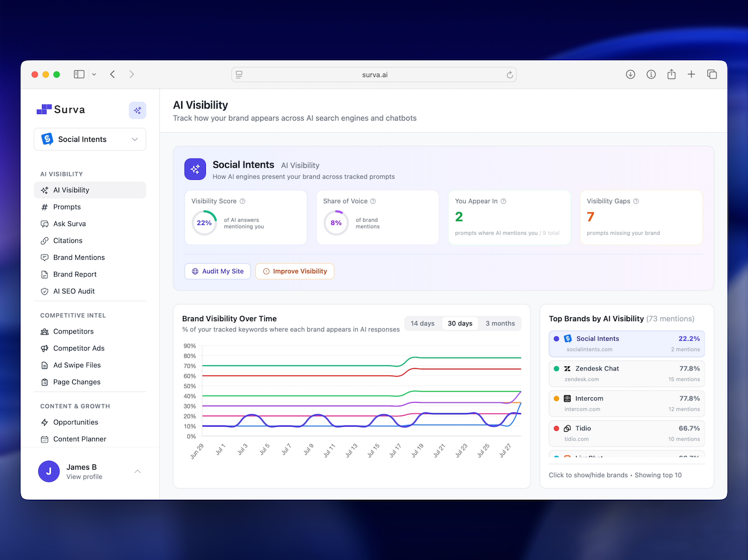Image resolution: width=748 pixels, height=560 pixels.
Task: Click You Appear In help icon
Action: [503, 201]
